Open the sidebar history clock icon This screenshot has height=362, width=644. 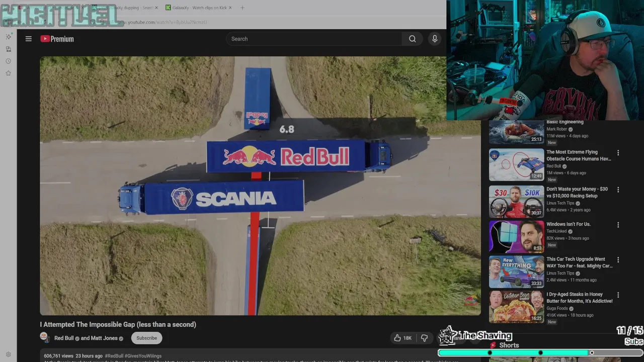[x=9, y=61]
